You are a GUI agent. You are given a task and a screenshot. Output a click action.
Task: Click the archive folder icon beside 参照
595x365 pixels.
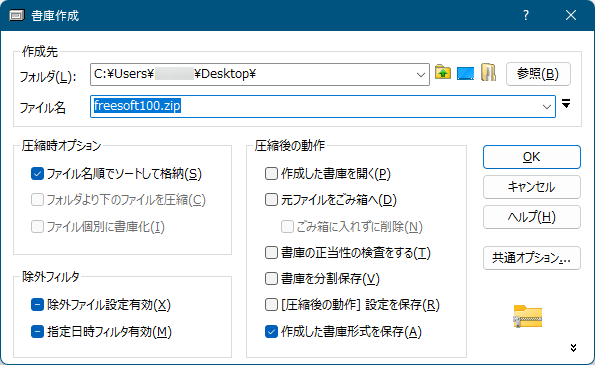[488, 72]
